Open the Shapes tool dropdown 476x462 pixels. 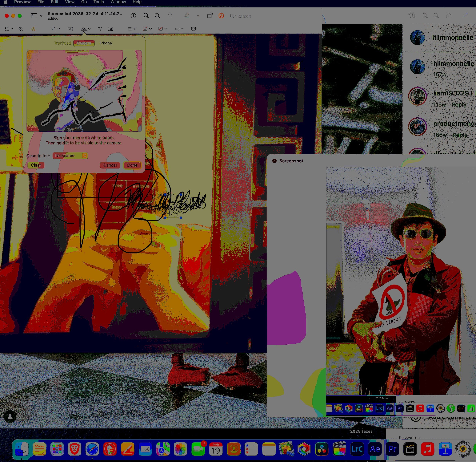coord(56,29)
